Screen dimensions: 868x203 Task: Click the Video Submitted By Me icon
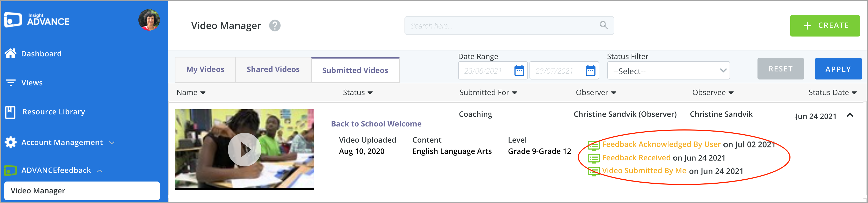[x=594, y=171]
